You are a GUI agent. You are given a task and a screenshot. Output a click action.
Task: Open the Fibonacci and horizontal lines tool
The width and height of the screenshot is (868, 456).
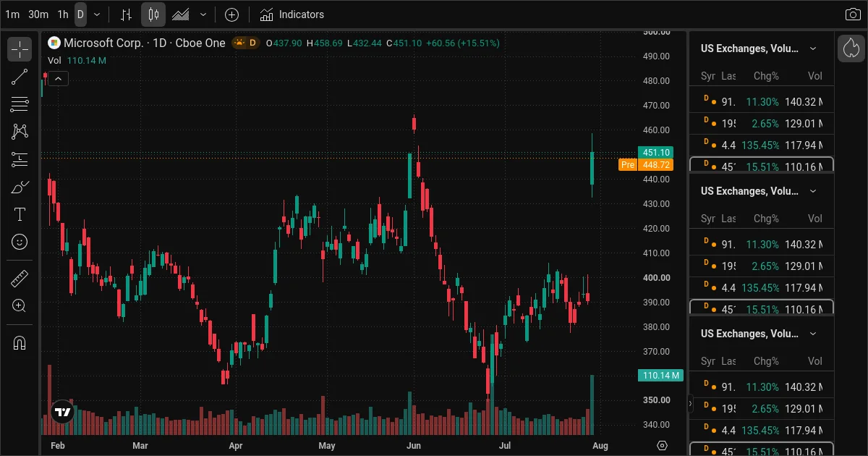(20, 104)
